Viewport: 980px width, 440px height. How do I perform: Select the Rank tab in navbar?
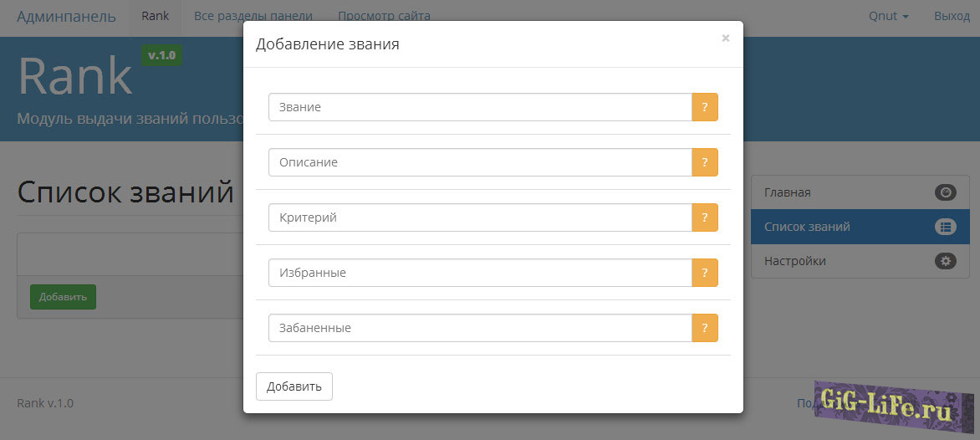click(155, 16)
